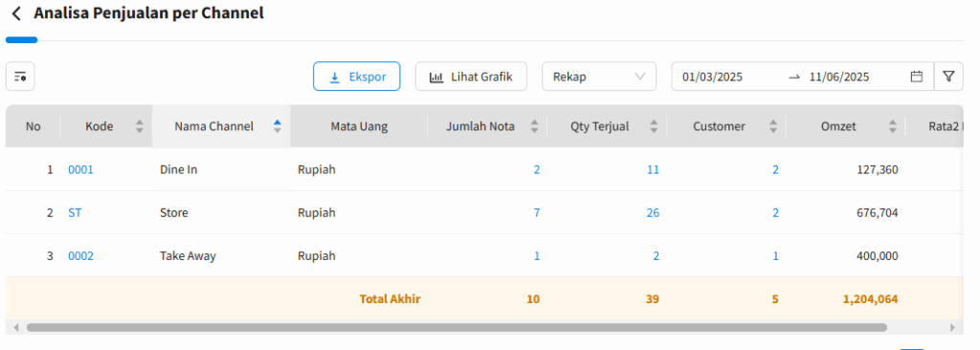
Task: Sort by Omzet column arrows
Action: (x=893, y=126)
